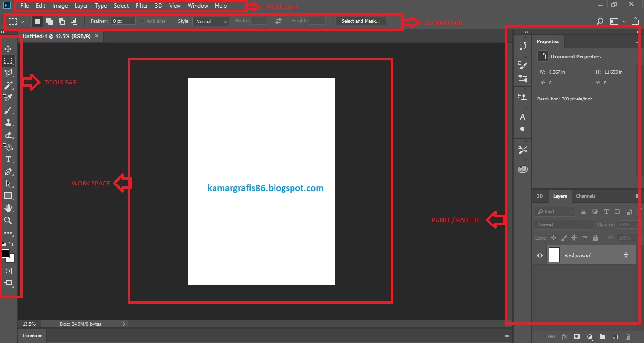Select the Zoom tool
The image size is (644, 343).
click(x=8, y=220)
